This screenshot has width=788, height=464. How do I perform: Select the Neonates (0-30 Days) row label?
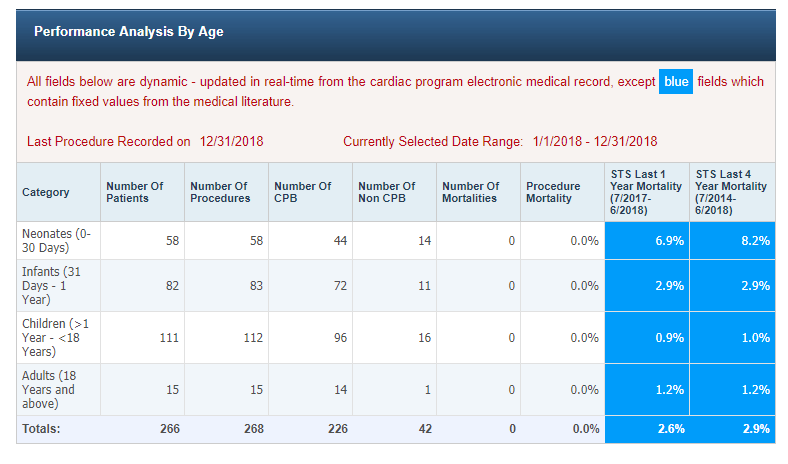(57, 241)
